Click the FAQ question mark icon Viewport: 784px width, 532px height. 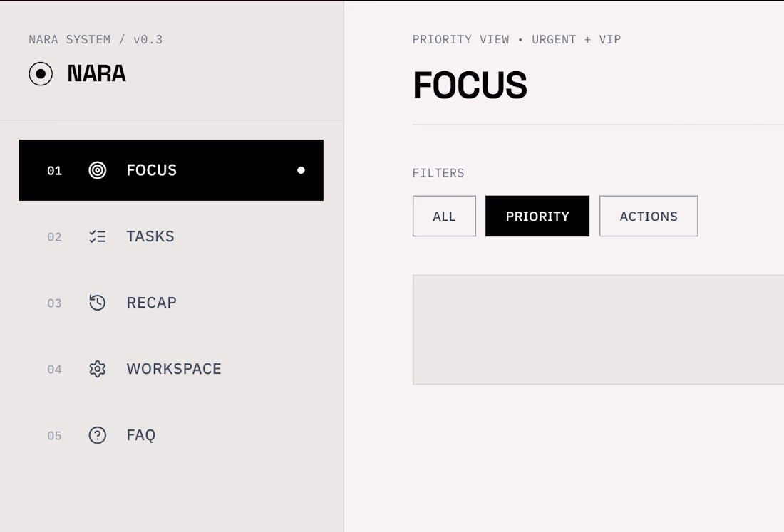(x=98, y=435)
